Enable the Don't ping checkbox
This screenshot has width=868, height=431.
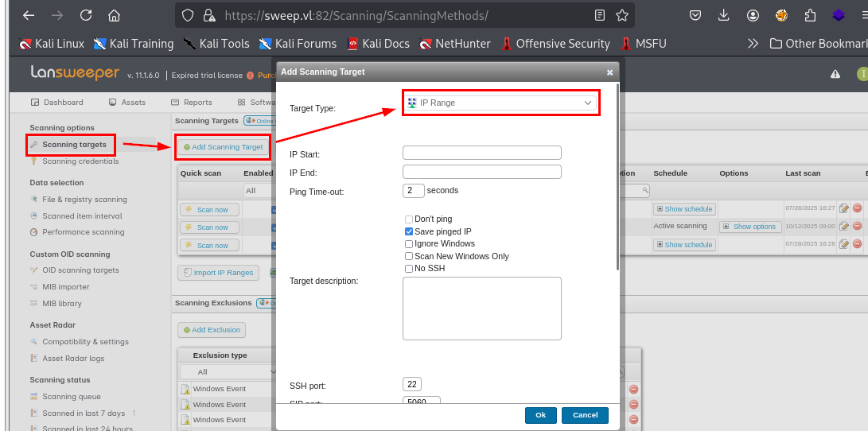pos(409,219)
